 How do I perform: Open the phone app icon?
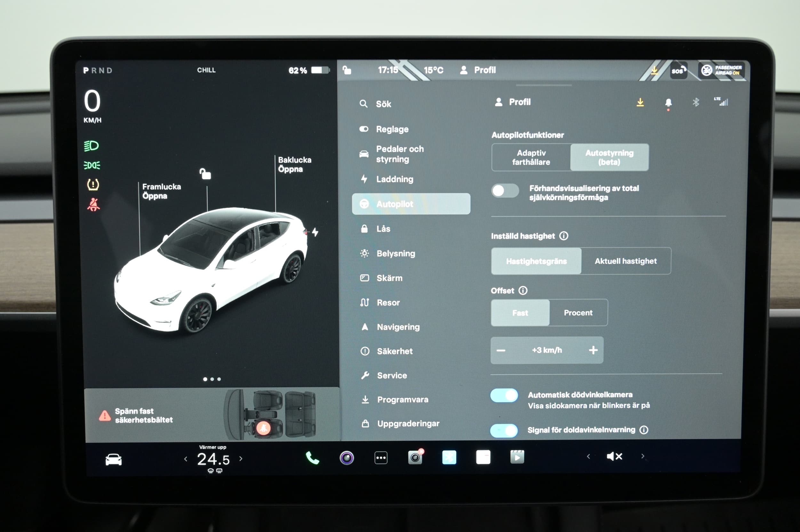[x=312, y=458]
